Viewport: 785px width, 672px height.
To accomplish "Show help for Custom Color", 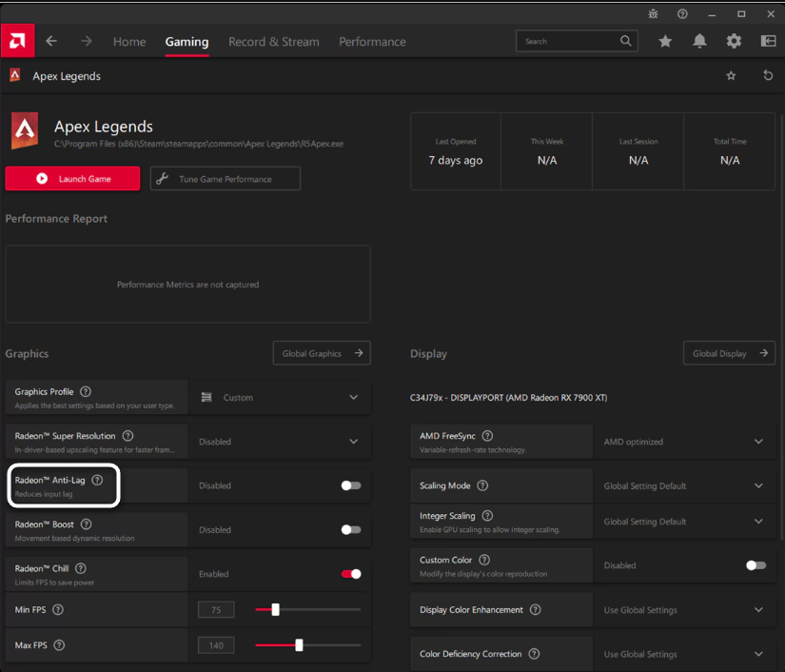I will click(x=484, y=560).
